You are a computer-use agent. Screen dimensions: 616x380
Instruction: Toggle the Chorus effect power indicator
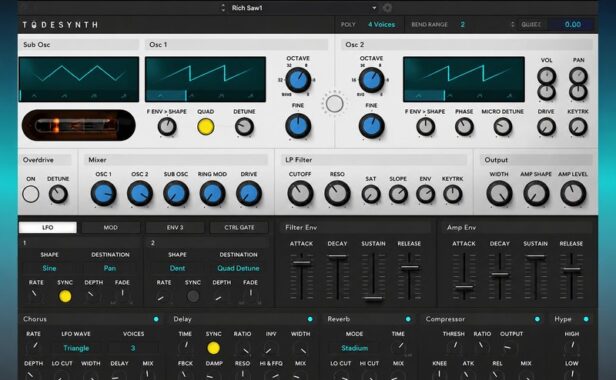(x=156, y=319)
